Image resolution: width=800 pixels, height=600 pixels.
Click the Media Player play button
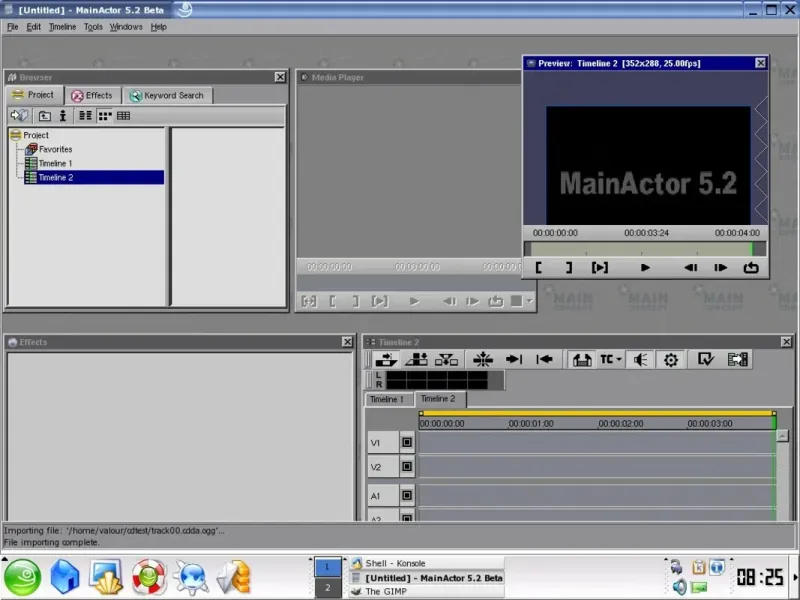(414, 302)
